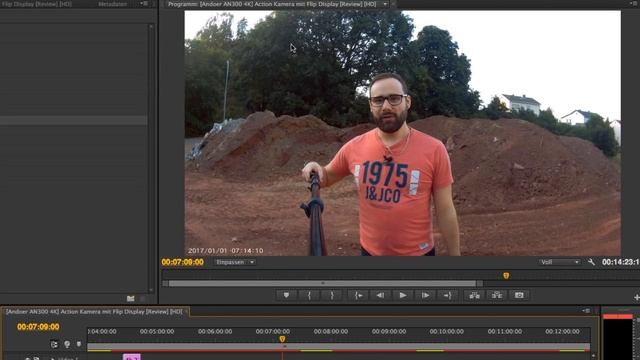
Task: Click the pink clip in the Video track
Action: pyautogui.click(x=132, y=357)
